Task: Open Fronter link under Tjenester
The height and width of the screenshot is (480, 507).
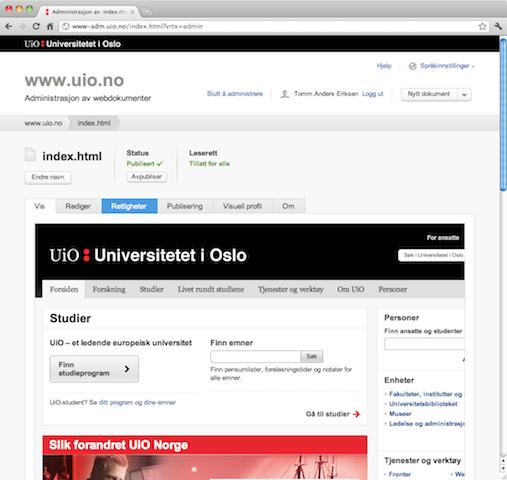Action: click(400, 474)
